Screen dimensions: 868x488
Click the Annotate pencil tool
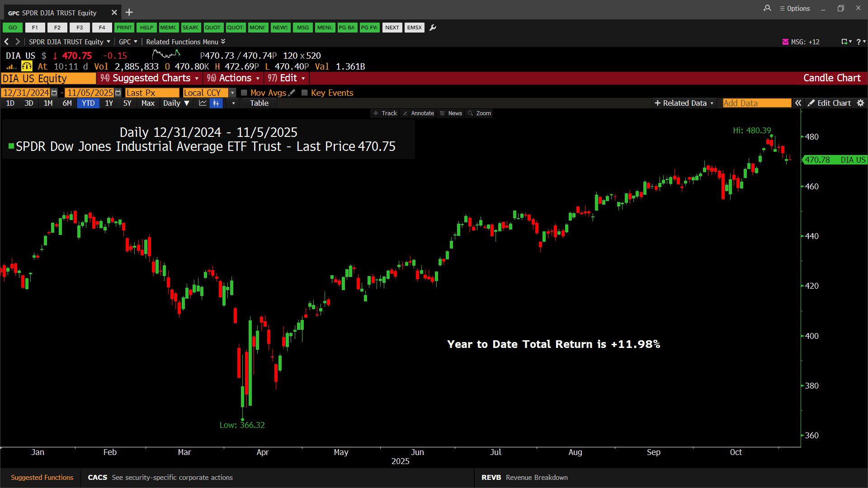tap(418, 113)
